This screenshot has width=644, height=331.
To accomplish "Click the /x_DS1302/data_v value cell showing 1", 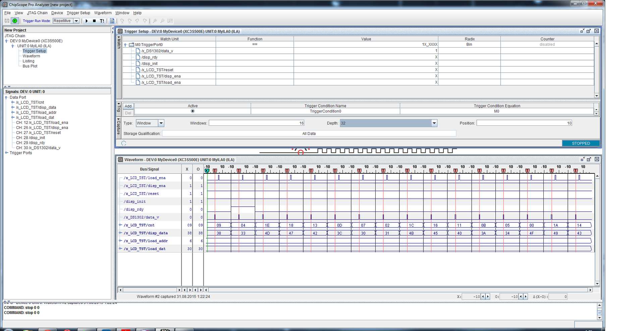I will click(x=366, y=51).
